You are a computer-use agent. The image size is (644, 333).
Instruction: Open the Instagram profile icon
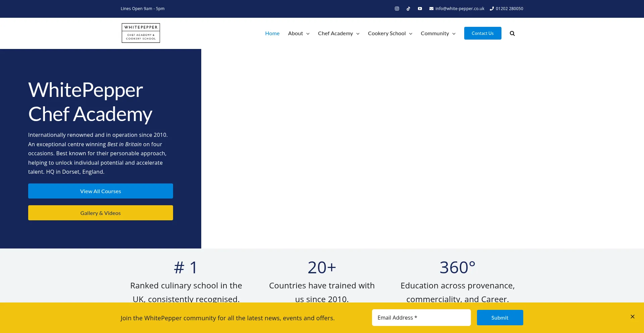click(x=397, y=9)
